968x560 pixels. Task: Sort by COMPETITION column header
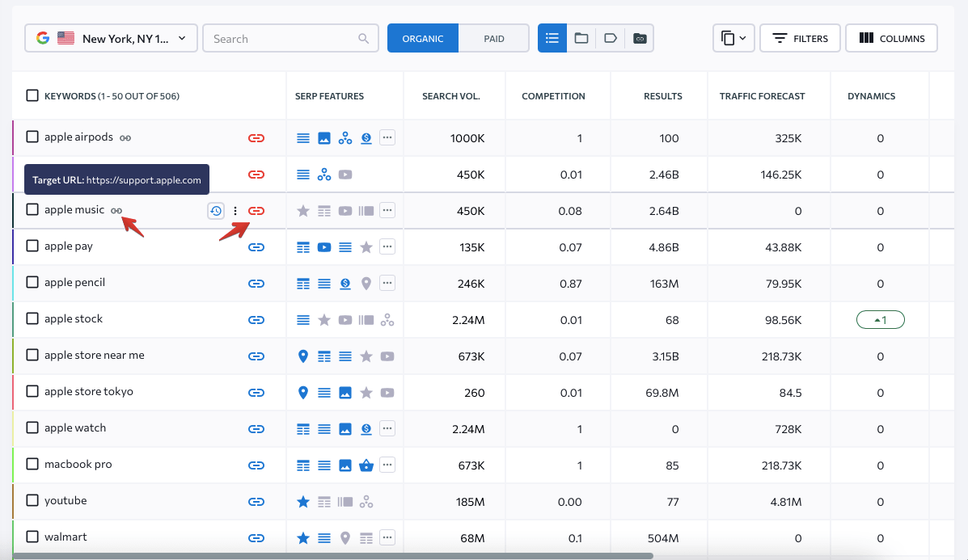553,96
